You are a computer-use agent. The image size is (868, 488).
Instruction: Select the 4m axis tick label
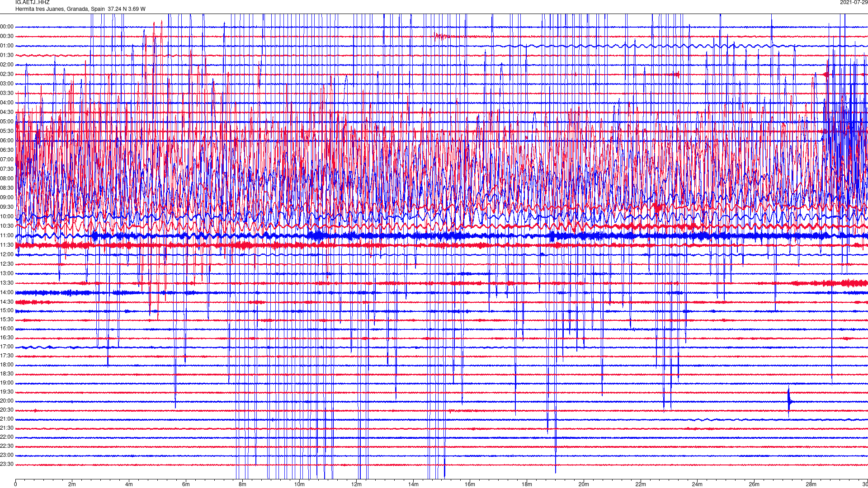(129, 484)
